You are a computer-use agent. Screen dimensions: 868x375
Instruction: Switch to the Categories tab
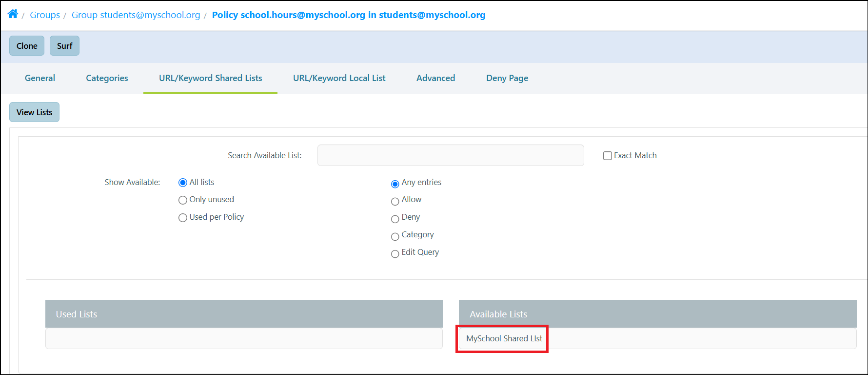coord(107,78)
